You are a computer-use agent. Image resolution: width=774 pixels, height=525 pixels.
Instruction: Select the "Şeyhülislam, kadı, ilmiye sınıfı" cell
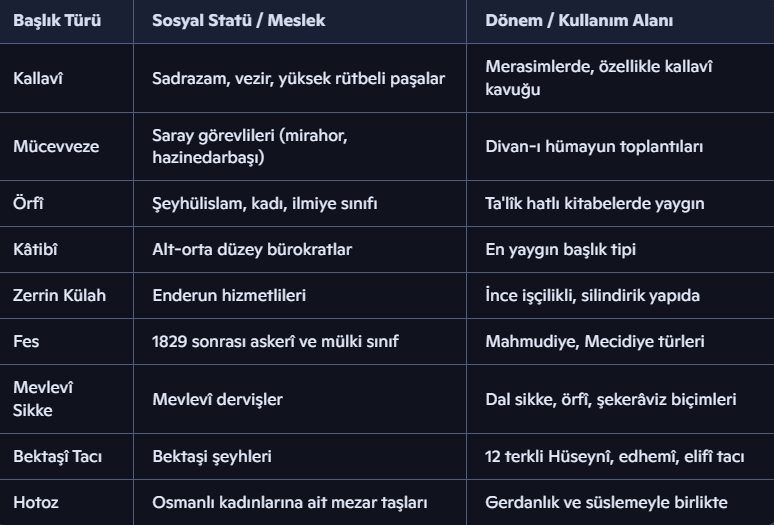coord(265,203)
